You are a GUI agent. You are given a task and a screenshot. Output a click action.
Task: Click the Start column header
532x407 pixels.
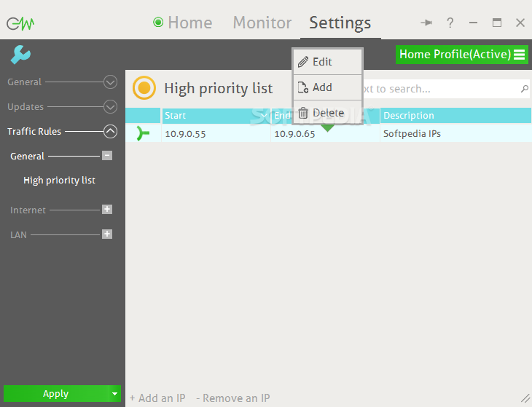[216, 116]
